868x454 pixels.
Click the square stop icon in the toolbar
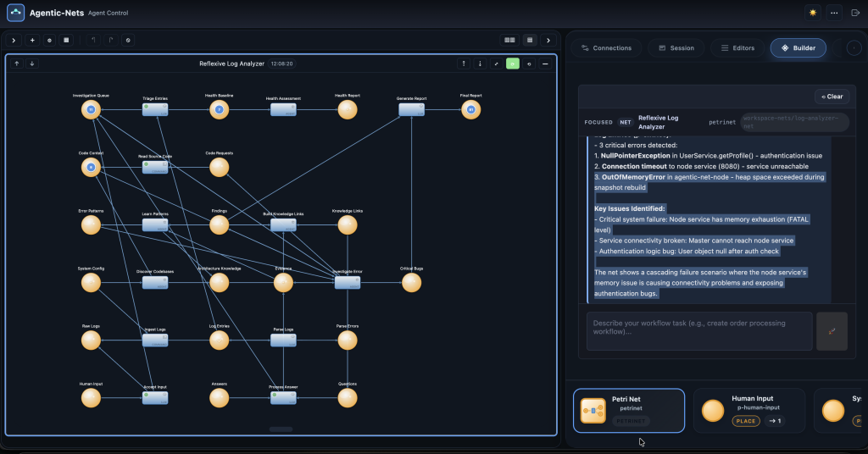pos(66,40)
